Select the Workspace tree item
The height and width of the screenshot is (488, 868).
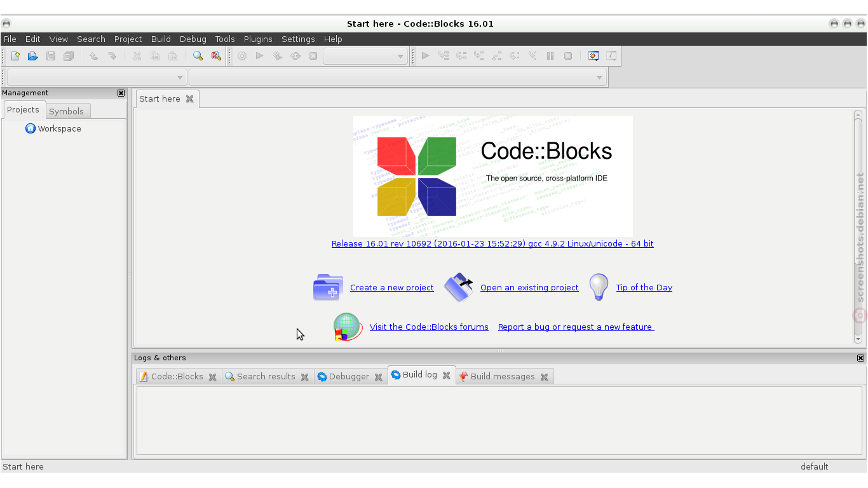point(59,128)
